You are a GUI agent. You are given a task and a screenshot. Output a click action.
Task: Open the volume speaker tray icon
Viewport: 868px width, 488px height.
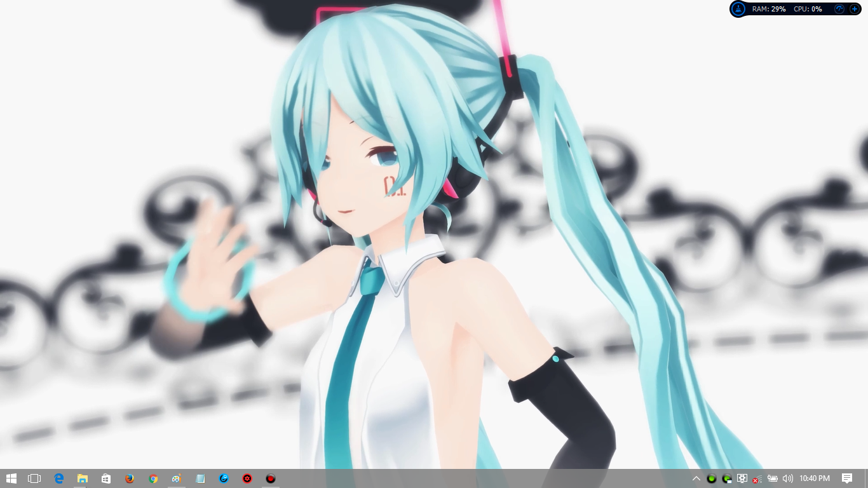pos(788,478)
